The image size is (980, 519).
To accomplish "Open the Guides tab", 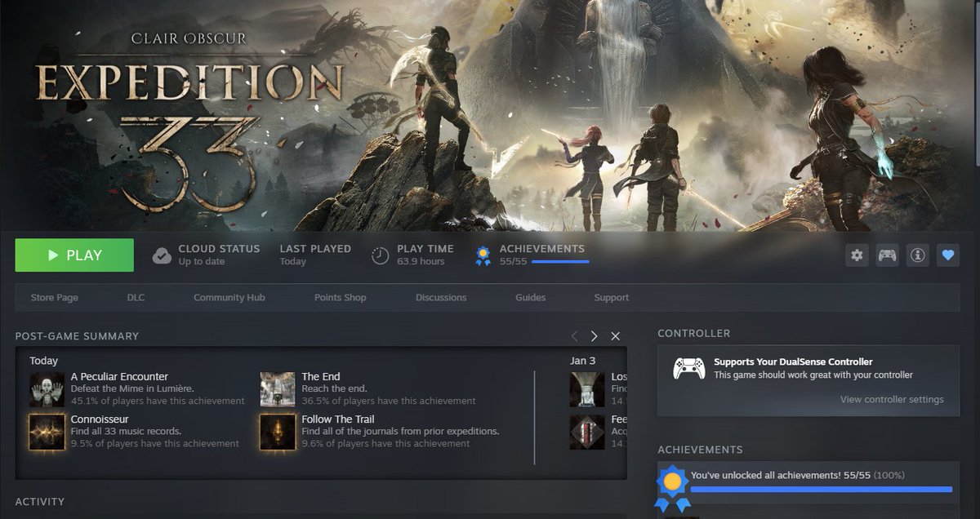I will (x=530, y=298).
